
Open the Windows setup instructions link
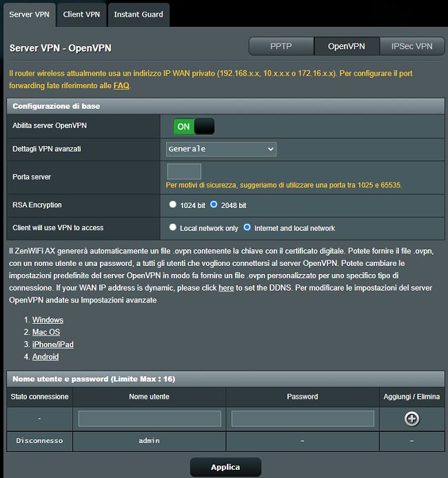48,320
